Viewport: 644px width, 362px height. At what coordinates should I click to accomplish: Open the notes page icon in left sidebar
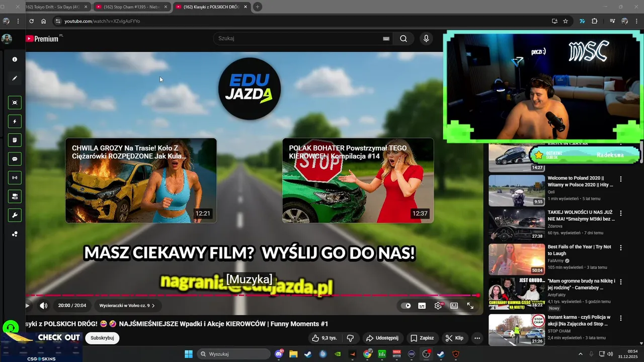tap(15, 140)
